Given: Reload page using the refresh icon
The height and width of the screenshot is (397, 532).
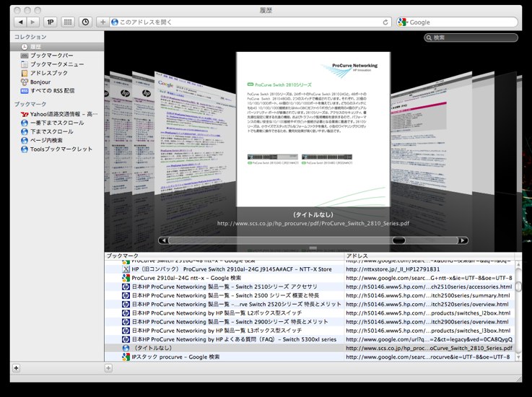Looking at the screenshot, I should click(x=385, y=22).
